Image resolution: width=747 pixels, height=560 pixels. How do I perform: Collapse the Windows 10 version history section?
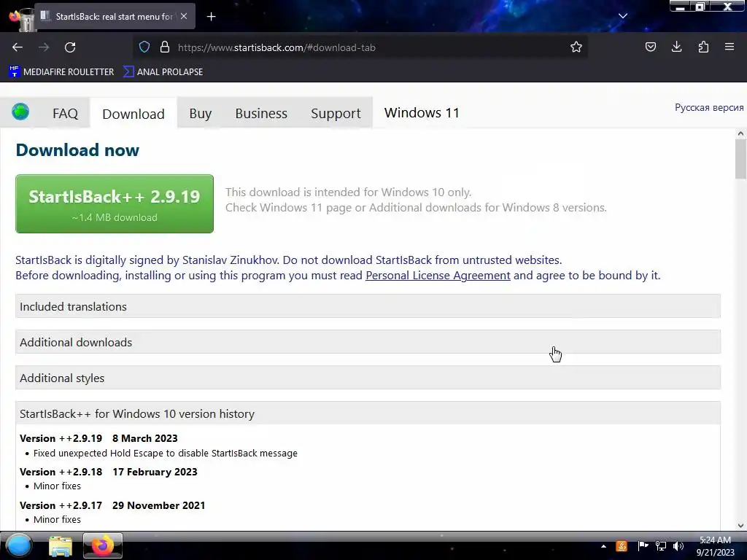pos(368,413)
